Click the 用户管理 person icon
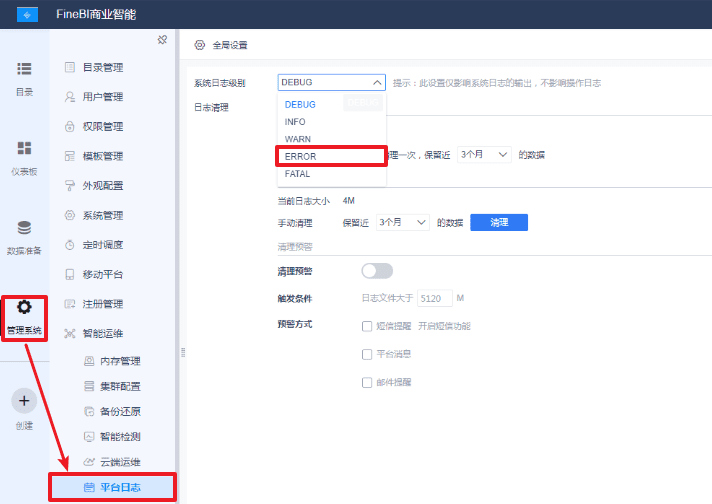712x504 pixels. [69, 97]
